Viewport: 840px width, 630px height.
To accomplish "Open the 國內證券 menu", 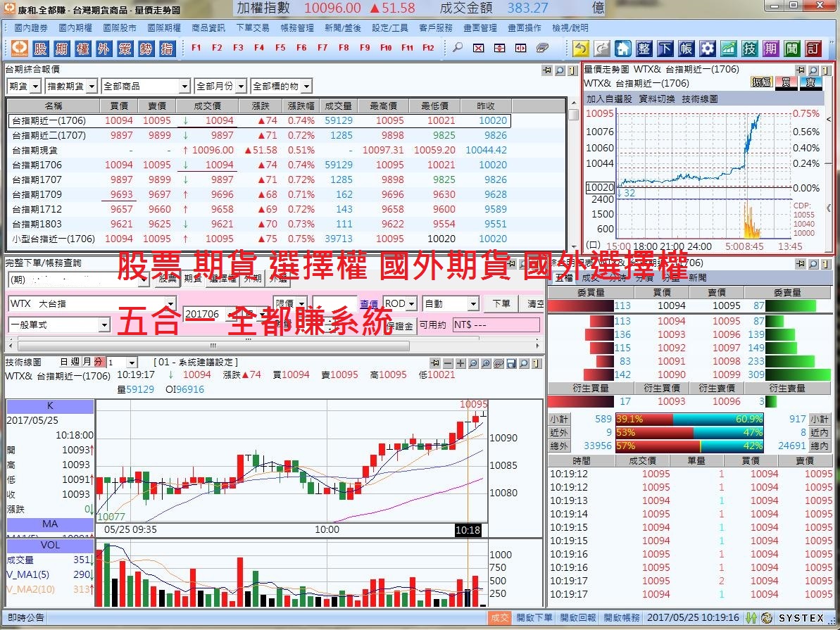I will point(31,28).
